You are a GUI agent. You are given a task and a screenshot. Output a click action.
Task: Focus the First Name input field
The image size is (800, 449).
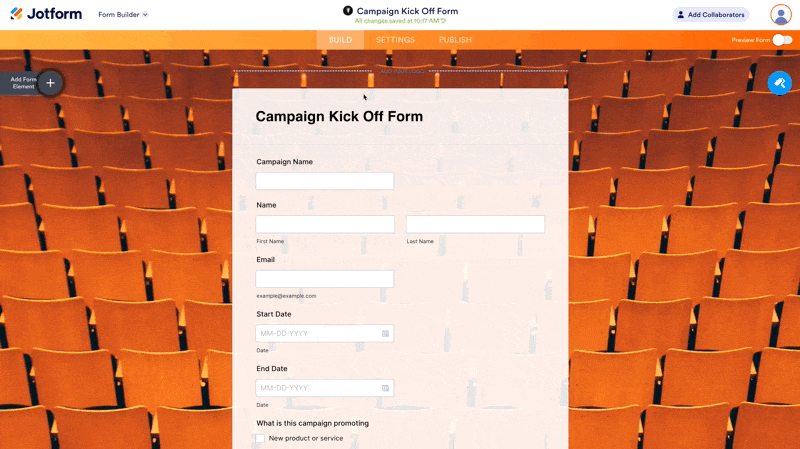[324, 224]
